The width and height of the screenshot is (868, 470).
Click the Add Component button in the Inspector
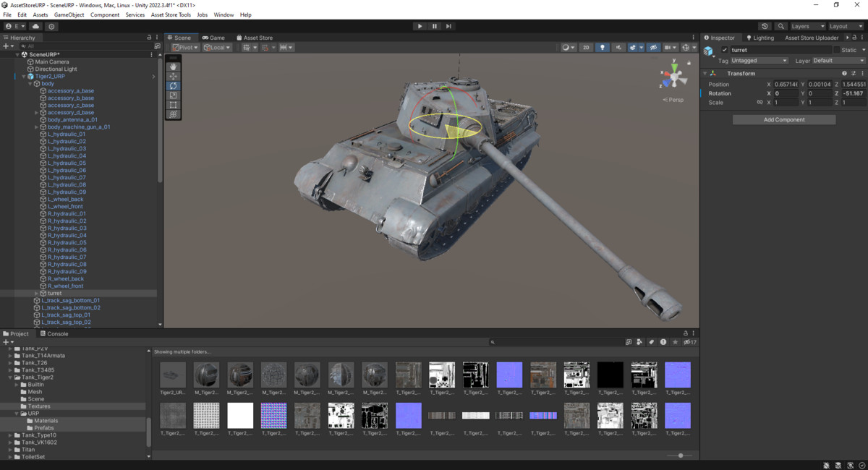point(783,119)
